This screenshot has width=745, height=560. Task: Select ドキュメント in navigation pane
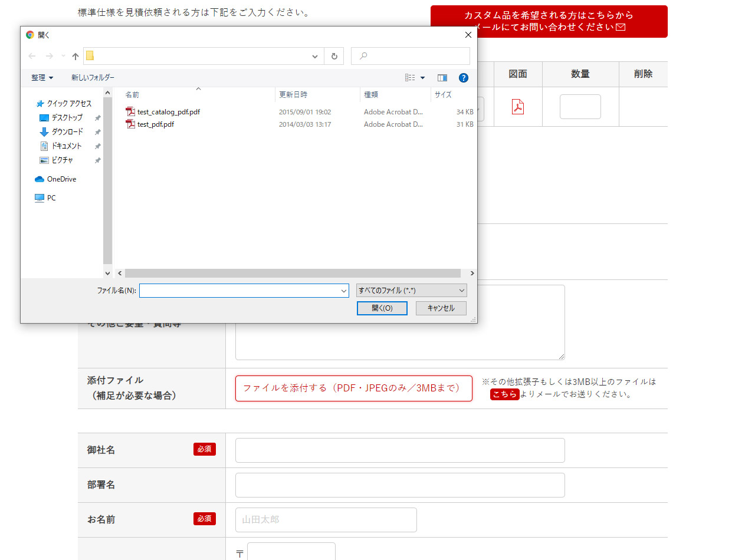tap(61, 146)
